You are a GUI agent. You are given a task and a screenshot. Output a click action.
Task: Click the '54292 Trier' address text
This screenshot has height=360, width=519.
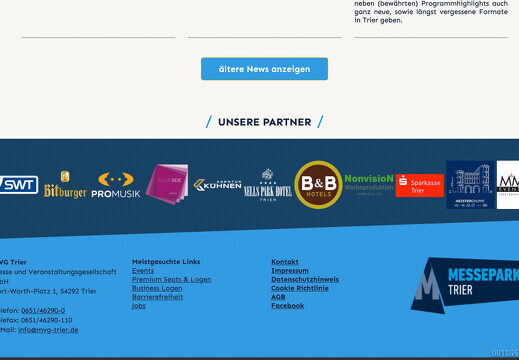click(78, 291)
